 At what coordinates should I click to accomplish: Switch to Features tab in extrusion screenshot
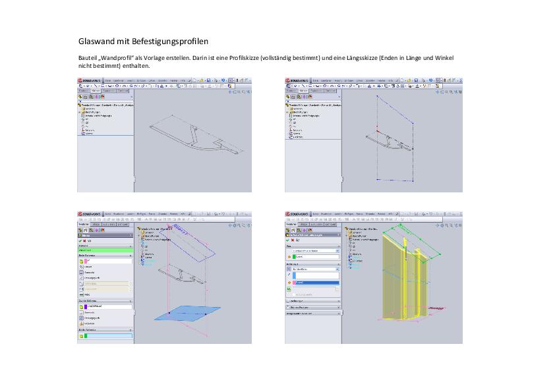tap(291, 224)
